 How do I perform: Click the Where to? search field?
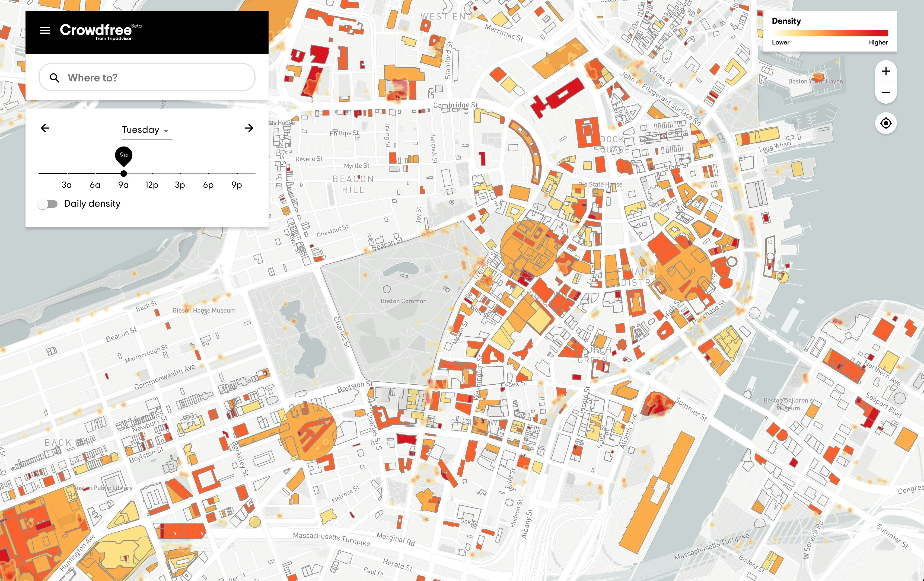pos(154,78)
